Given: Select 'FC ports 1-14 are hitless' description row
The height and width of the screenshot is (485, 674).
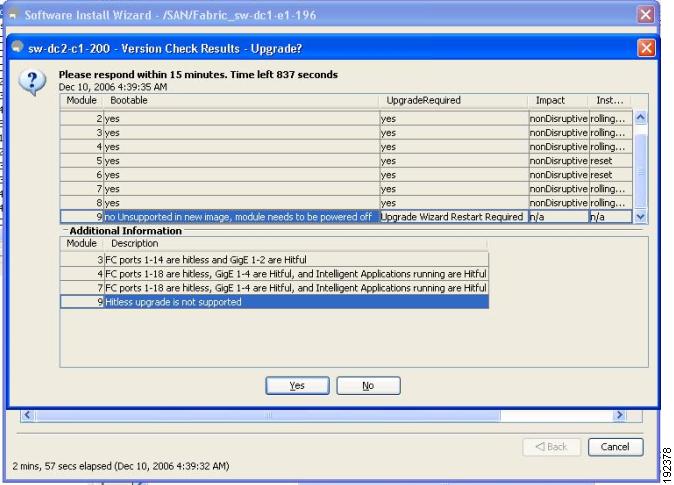Looking at the screenshot, I should click(x=274, y=259).
